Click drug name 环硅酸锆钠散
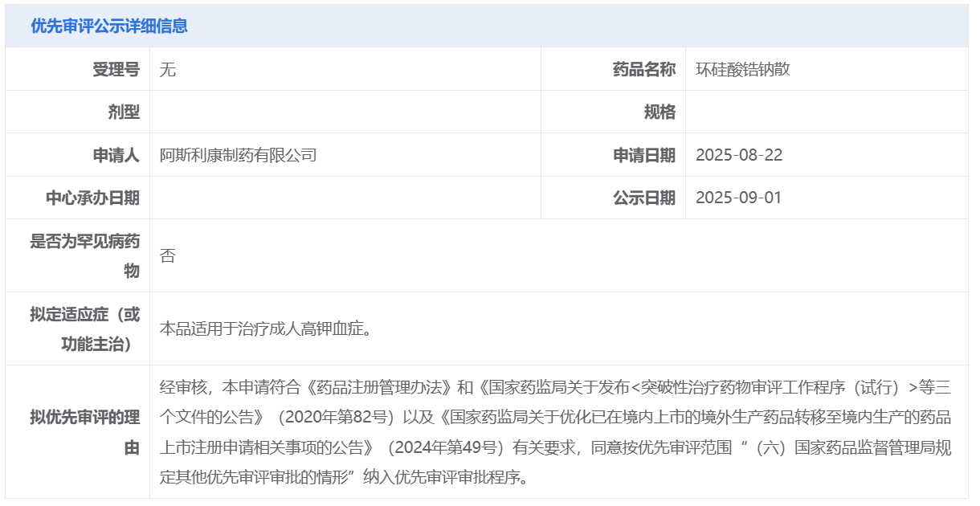The width and height of the screenshot is (980, 506). 743,69
